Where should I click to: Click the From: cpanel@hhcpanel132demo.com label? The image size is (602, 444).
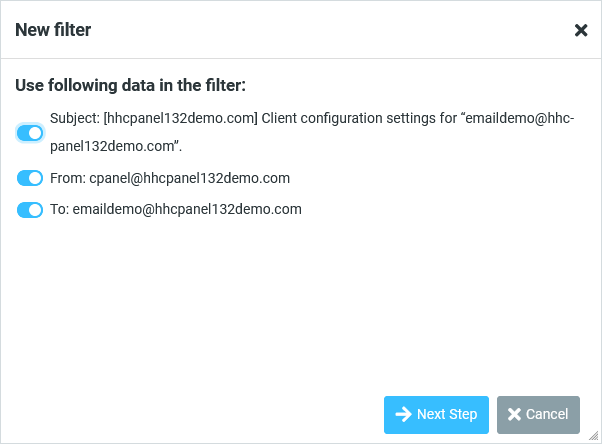coord(168,179)
